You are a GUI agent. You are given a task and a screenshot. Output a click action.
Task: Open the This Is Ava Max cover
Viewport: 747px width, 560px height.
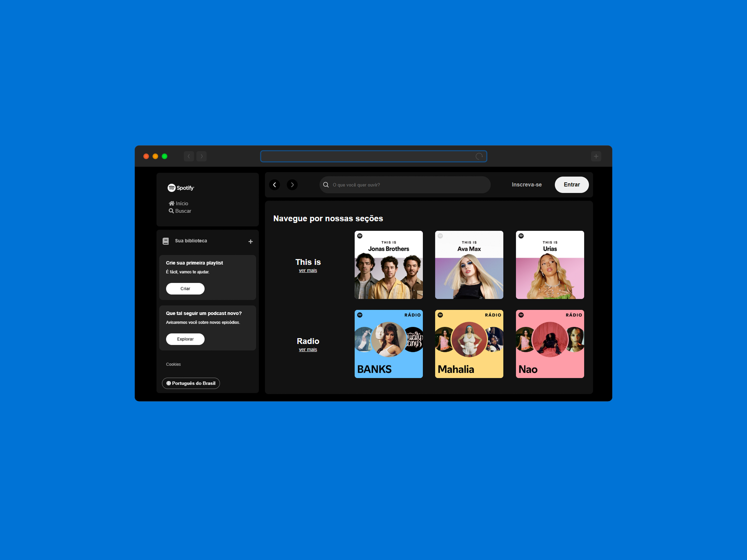[x=469, y=265]
